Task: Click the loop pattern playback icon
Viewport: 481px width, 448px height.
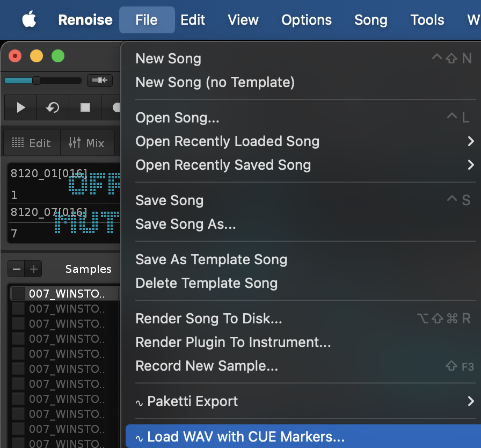Action: 52,107
